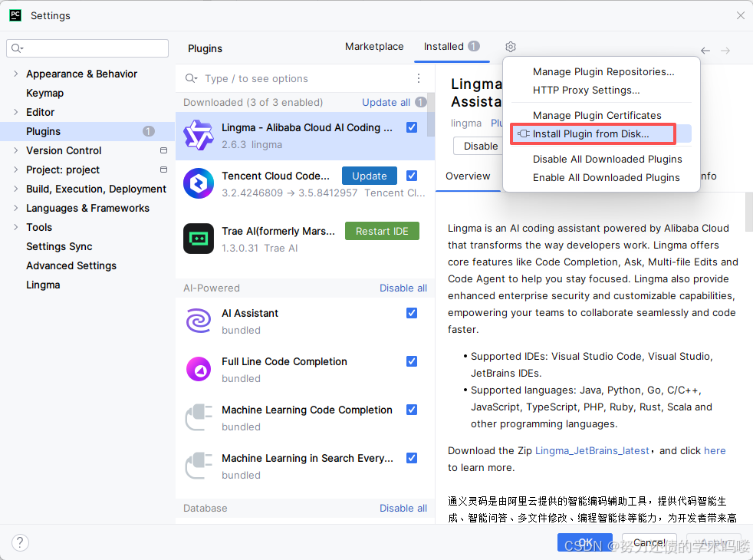The height and width of the screenshot is (560, 753).
Task: Select the Overview tab
Action: [468, 176]
